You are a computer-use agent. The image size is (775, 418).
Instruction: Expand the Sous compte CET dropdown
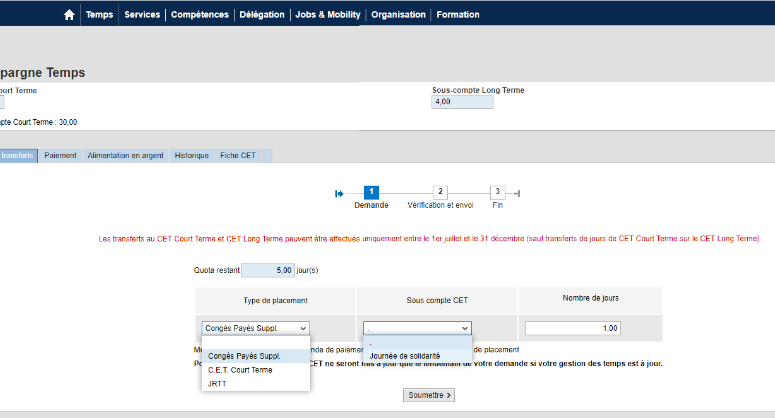tap(417, 328)
